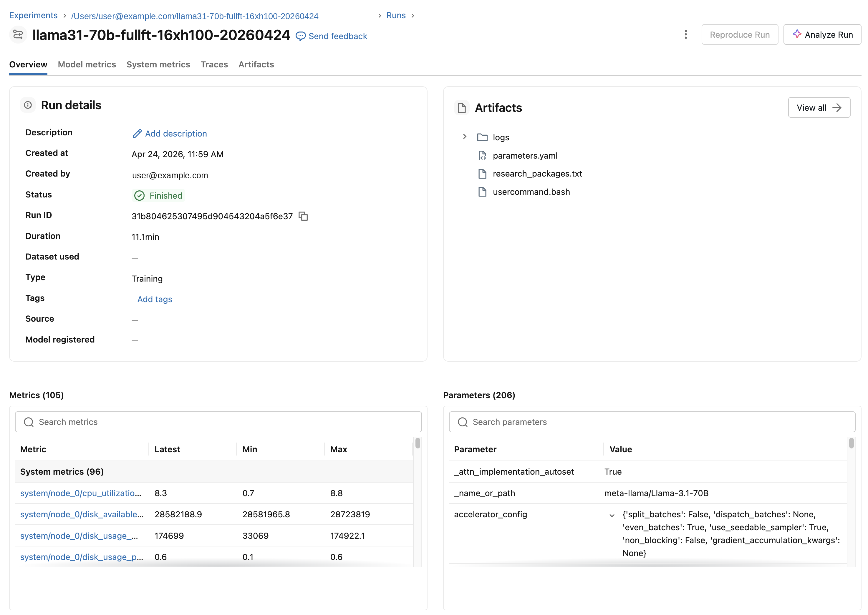Open the three-dot more options menu
This screenshot has height=615, width=868.
pyautogui.click(x=685, y=34)
